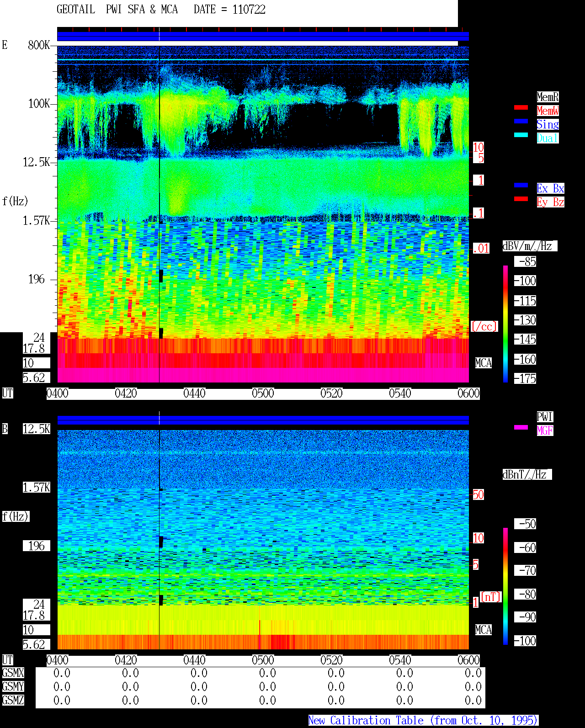Select the dBV/m/√Hz unit label
585x728 pixels.
pos(530,246)
